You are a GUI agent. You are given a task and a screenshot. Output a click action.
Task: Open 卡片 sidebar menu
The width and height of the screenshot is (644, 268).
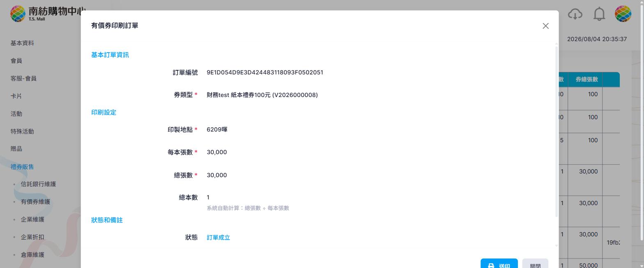[x=16, y=96]
